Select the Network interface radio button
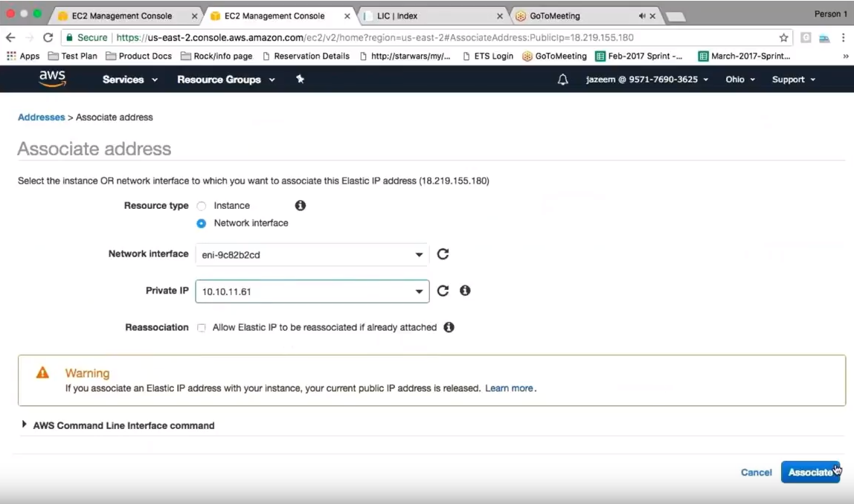Screen dimensions: 854x504 click(202, 223)
